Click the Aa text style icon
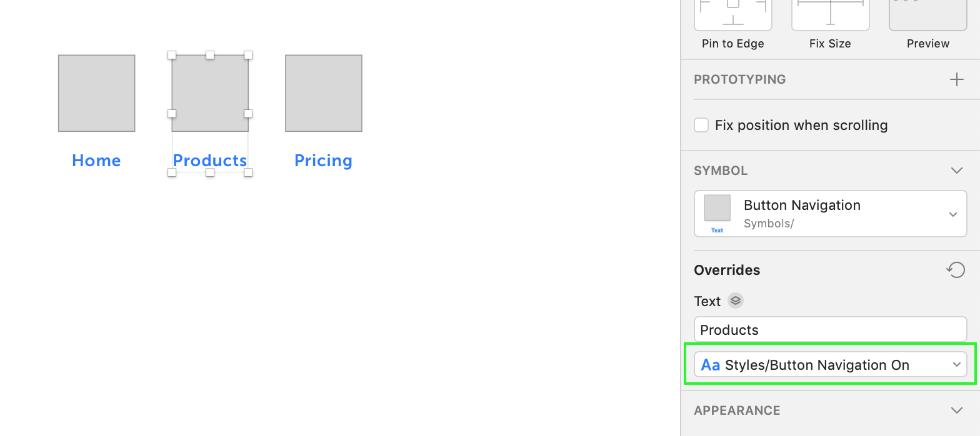980x436 pixels. tap(711, 365)
